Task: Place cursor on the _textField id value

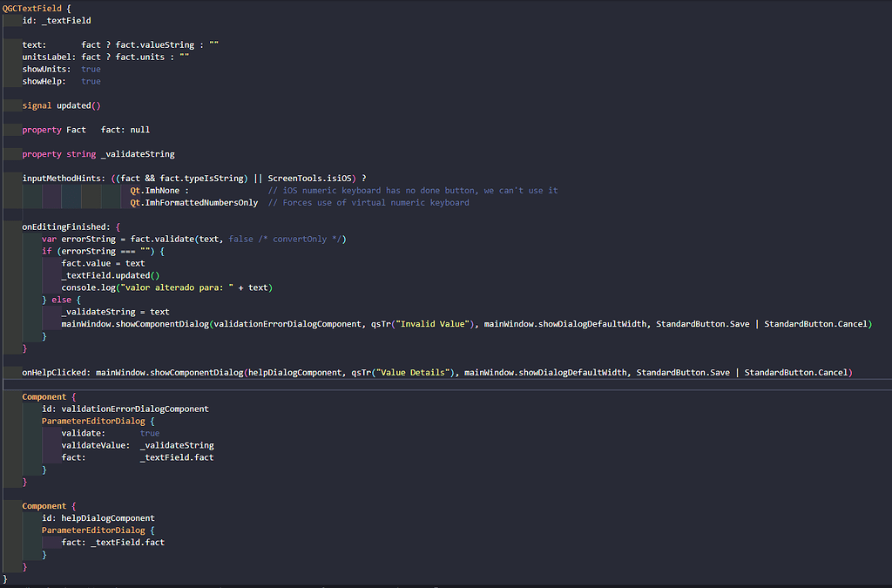Action: [x=65, y=20]
